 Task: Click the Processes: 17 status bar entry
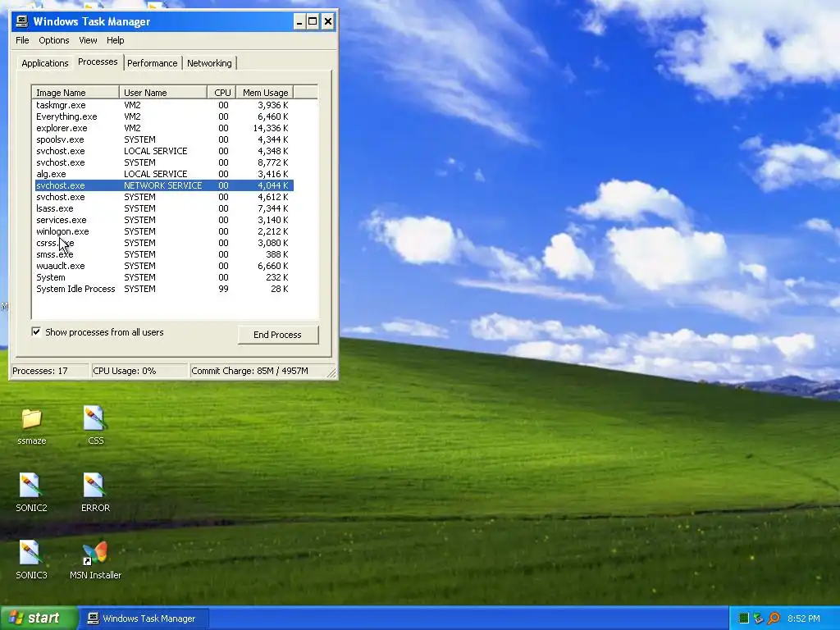click(50, 371)
